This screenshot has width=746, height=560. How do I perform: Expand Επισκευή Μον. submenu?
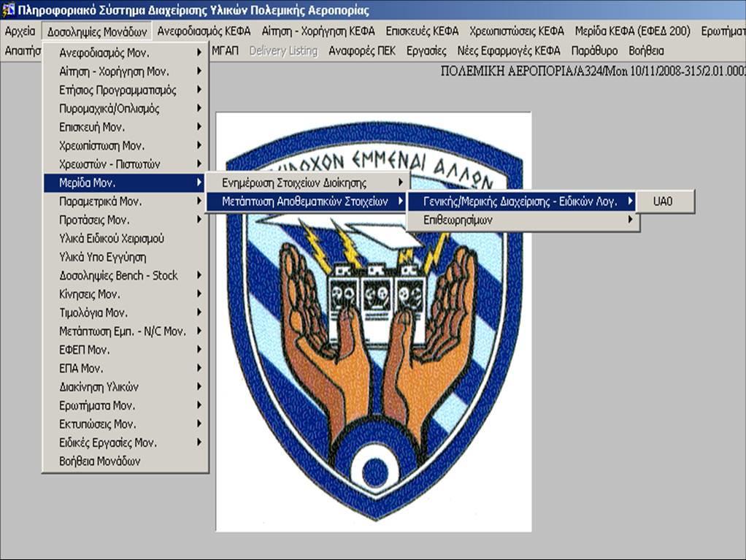tap(125, 127)
